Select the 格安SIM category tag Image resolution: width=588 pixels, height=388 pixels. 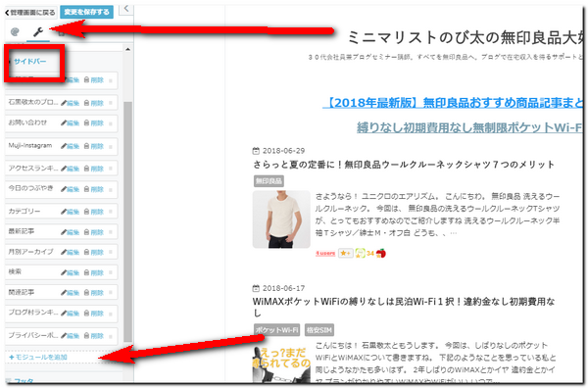point(319,330)
